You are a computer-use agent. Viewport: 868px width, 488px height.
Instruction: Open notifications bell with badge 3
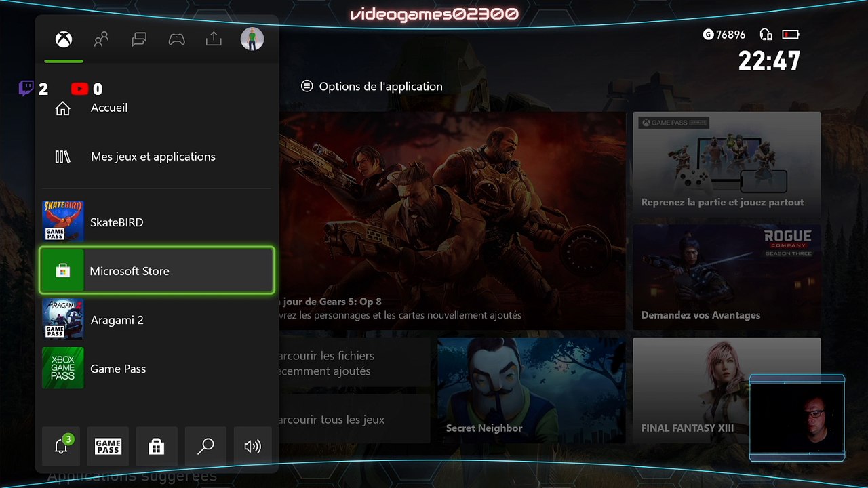coord(61,446)
